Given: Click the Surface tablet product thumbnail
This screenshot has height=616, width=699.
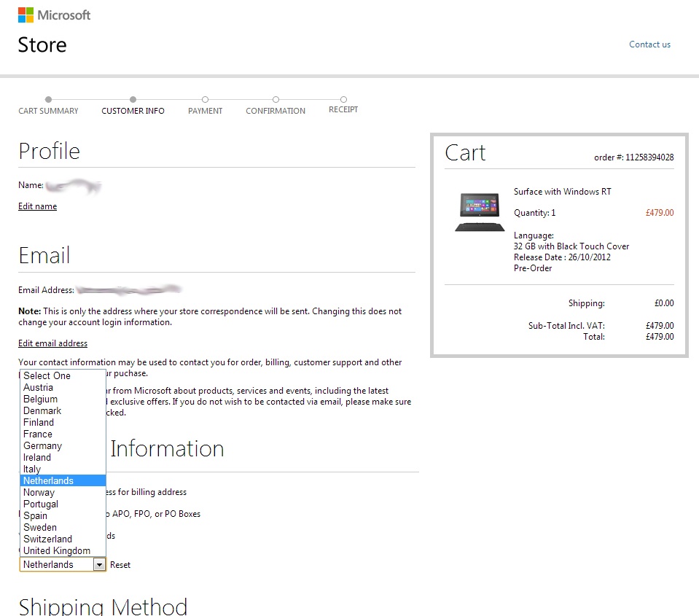Looking at the screenshot, I should pos(480,211).
